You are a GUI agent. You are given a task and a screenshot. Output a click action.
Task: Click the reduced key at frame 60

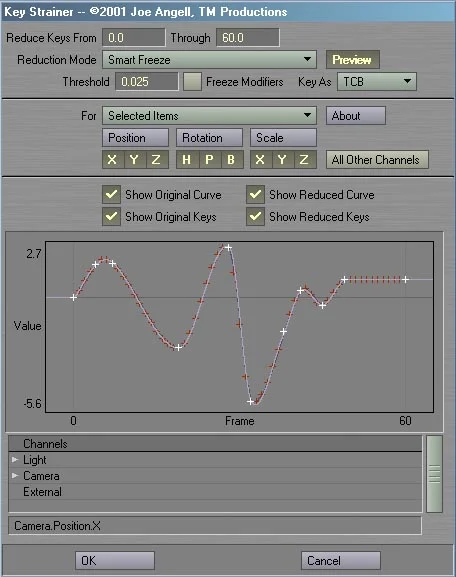pyautogui.click(x=405, y=280)
